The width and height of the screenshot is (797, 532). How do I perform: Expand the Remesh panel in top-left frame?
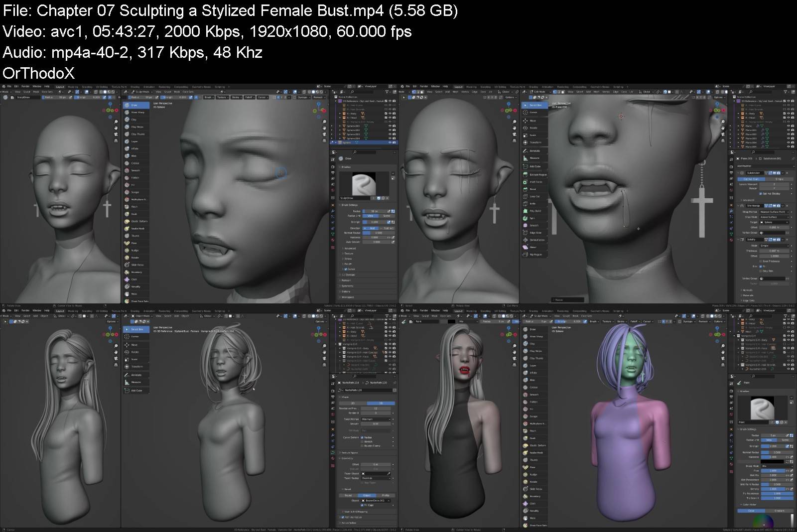pos(346,280)
